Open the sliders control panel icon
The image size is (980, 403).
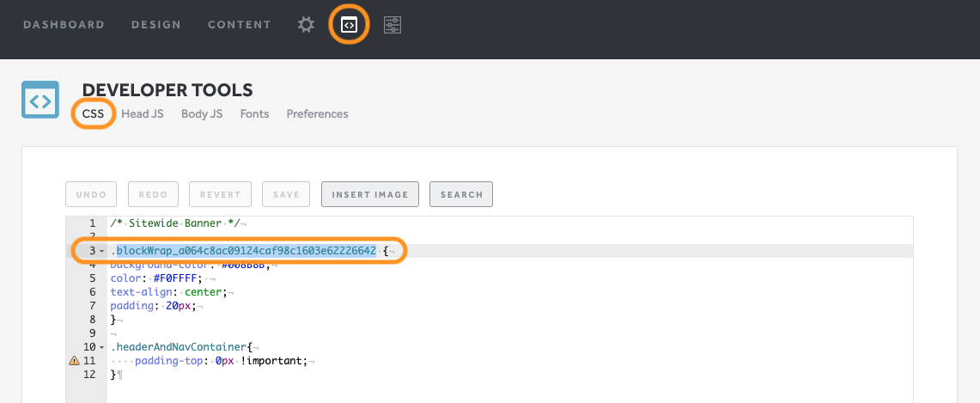393,25
